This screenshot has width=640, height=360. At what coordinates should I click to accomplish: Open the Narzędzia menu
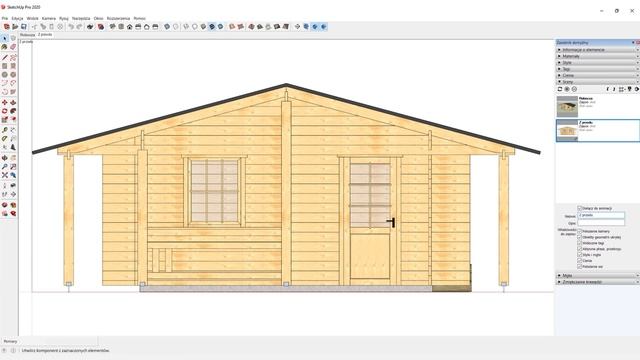(x=81, y=18)
